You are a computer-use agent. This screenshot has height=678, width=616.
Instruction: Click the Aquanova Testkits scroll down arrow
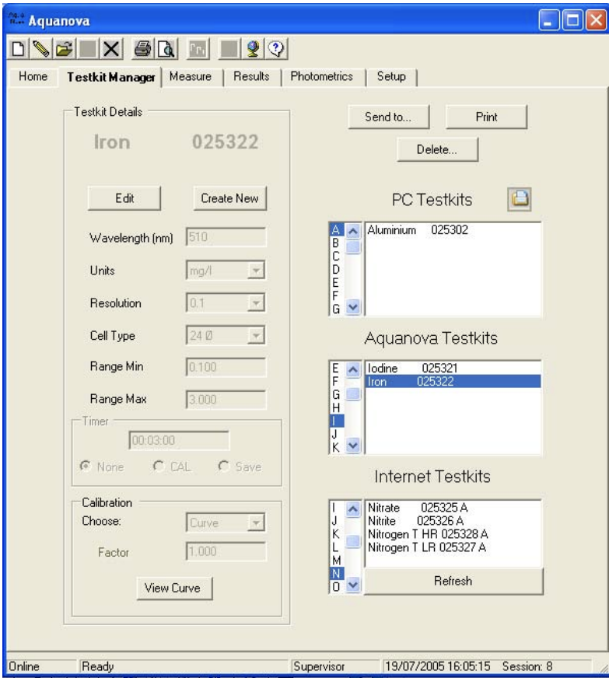353,446
